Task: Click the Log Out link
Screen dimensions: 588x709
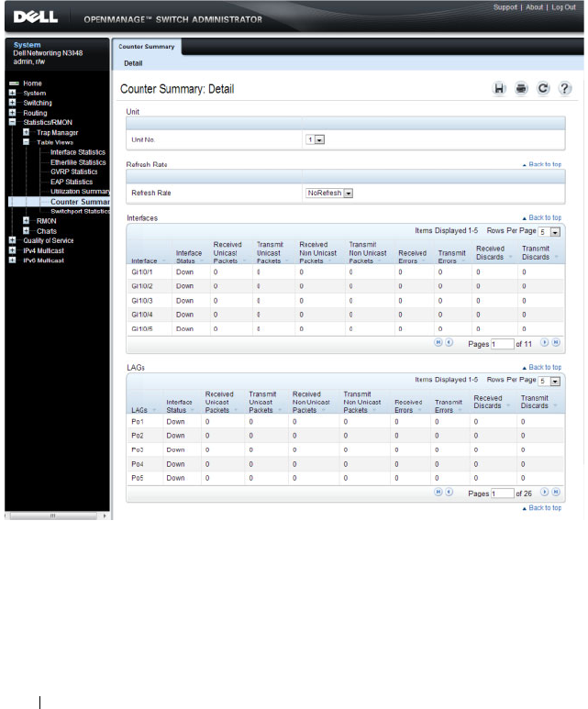Action: tap(563, 7)
